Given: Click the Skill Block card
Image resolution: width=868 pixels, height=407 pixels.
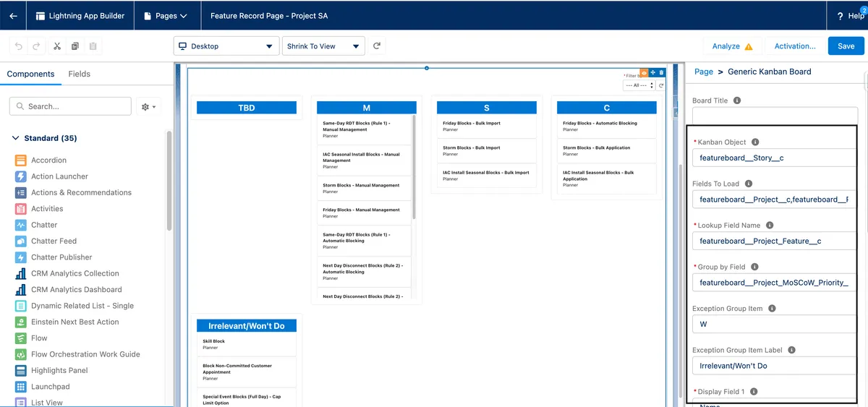Looking at the screenshot, I should tap(247, 344).
